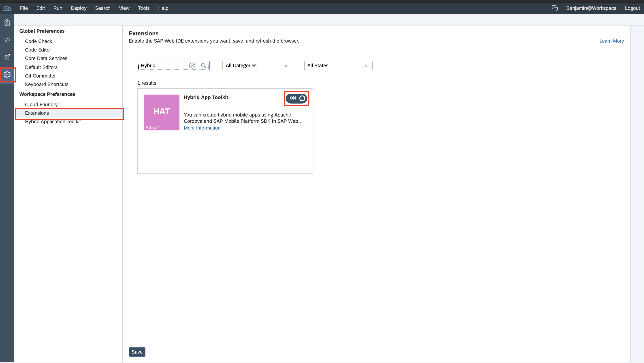Screen dimensions: 644x363
Task: Click the search magnifier icon
Action: [203, 66]
